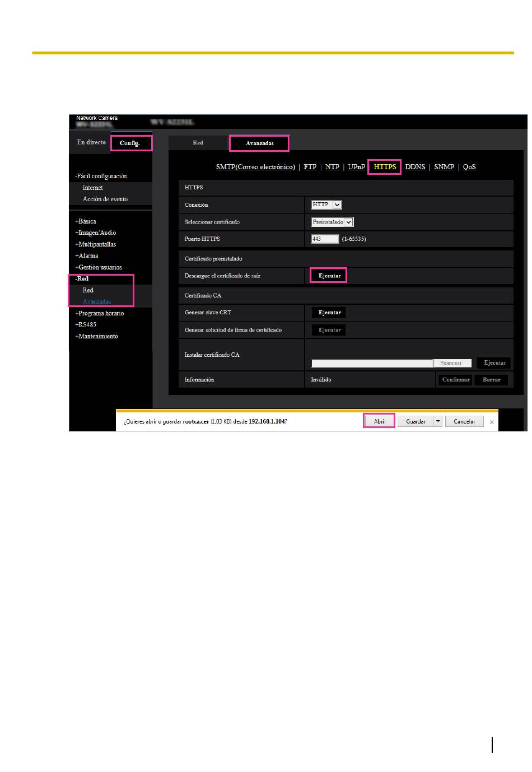This screenshot has width=532, height=772.
Task: Expand the +Programa horario menu
Action: (x=100, y=313)
